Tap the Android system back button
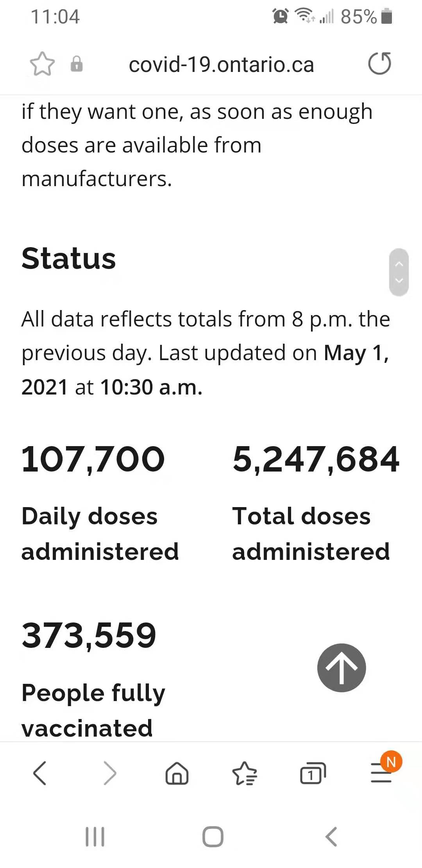 (x=331, y=837)
